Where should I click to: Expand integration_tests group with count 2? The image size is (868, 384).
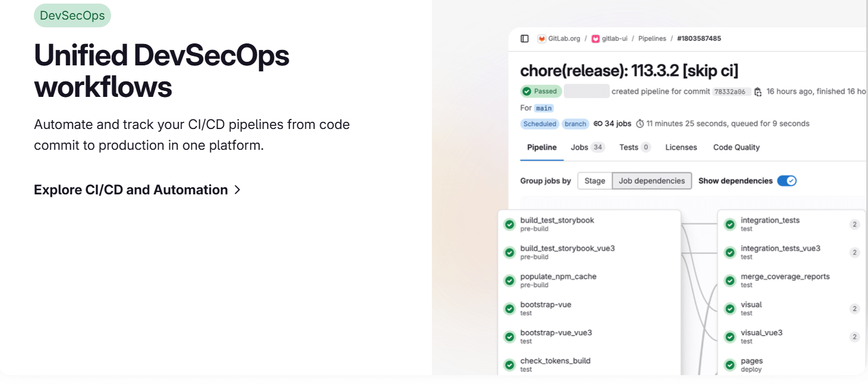click(854, 224)
